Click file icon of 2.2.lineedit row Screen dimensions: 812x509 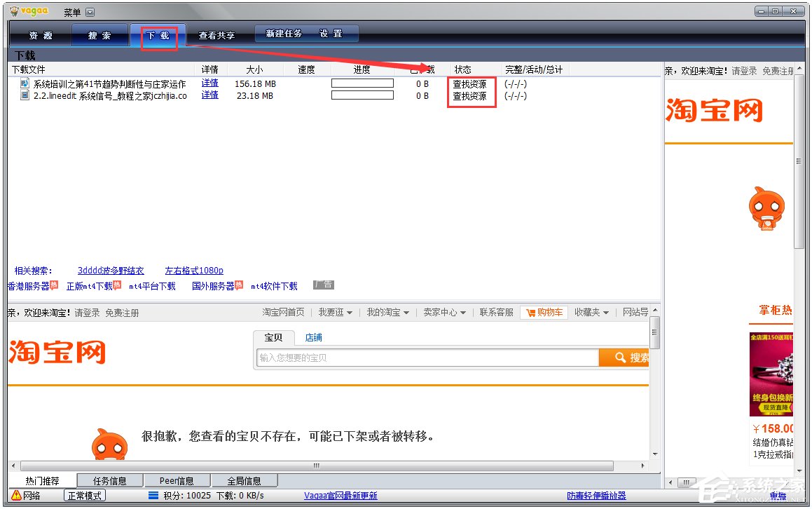(25, 95)
